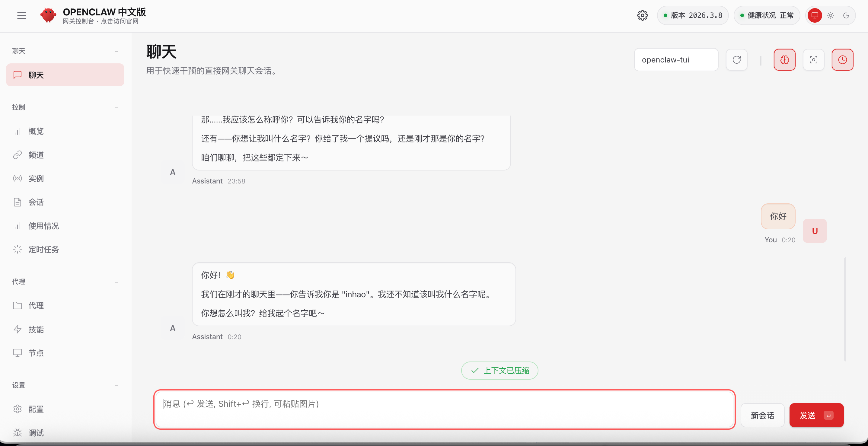
Task: Switch to light sun theme
Action: coord(831,15)
